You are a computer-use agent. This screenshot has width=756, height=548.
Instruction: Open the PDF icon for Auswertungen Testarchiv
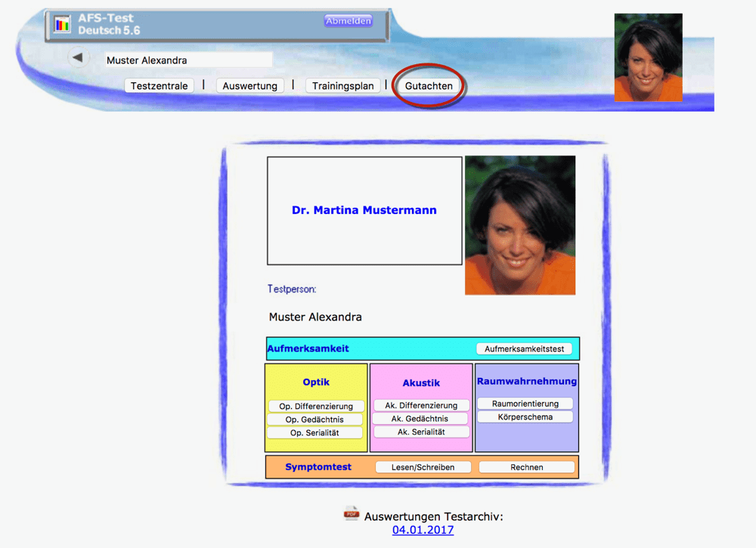tap(352, 514)
